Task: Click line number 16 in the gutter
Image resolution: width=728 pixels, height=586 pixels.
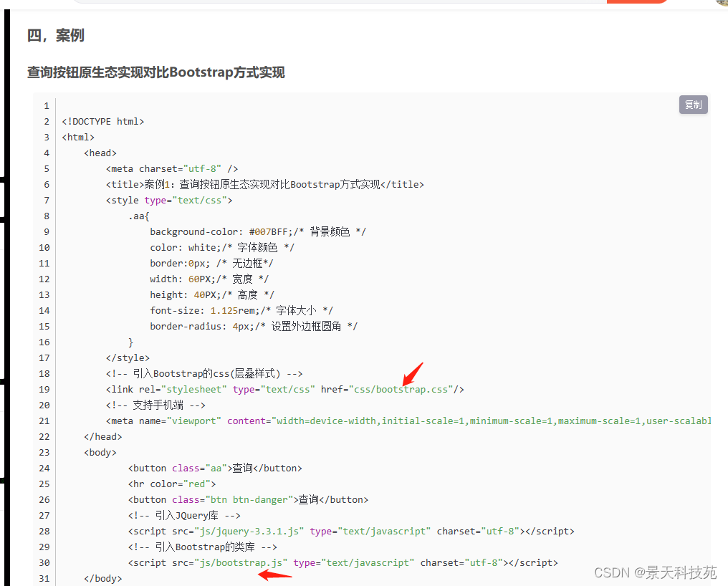Action: (x=44, y=342)
